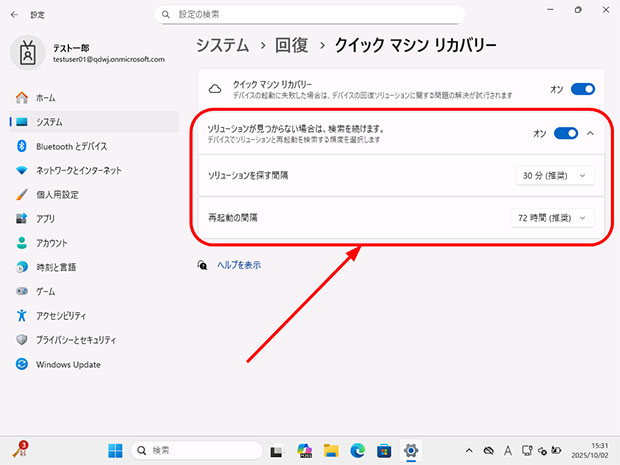Image resolution: width=620 pixels, height=465 pixels.
Task: Launch Microsoft Edge from the taskbar
Action: coord(358,450)
